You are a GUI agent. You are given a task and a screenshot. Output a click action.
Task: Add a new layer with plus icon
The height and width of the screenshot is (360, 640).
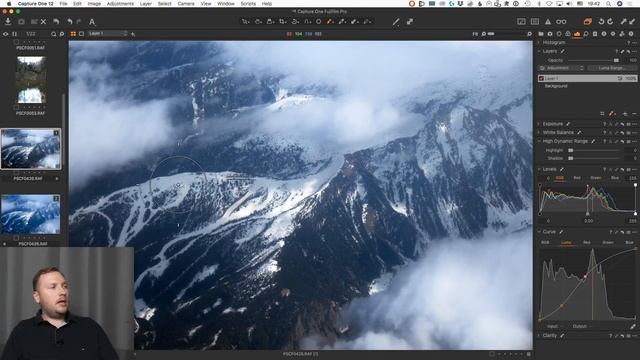(x=625, y=113)
